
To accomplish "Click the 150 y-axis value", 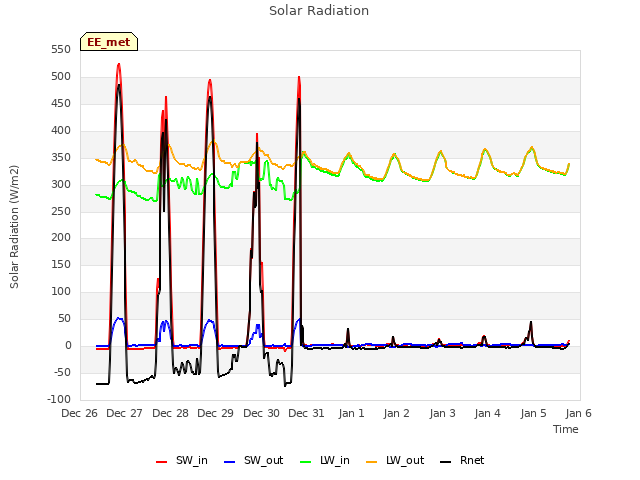I will pyautogui.click(x=61, y=264).
